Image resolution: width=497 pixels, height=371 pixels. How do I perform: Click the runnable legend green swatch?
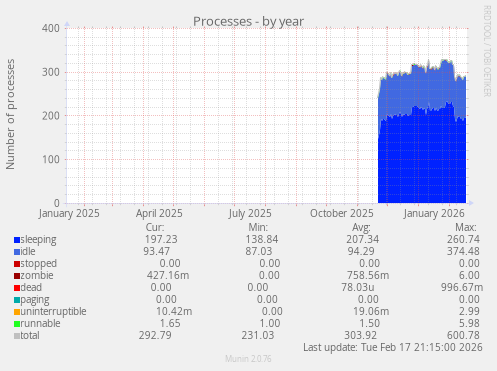(17, 324)
